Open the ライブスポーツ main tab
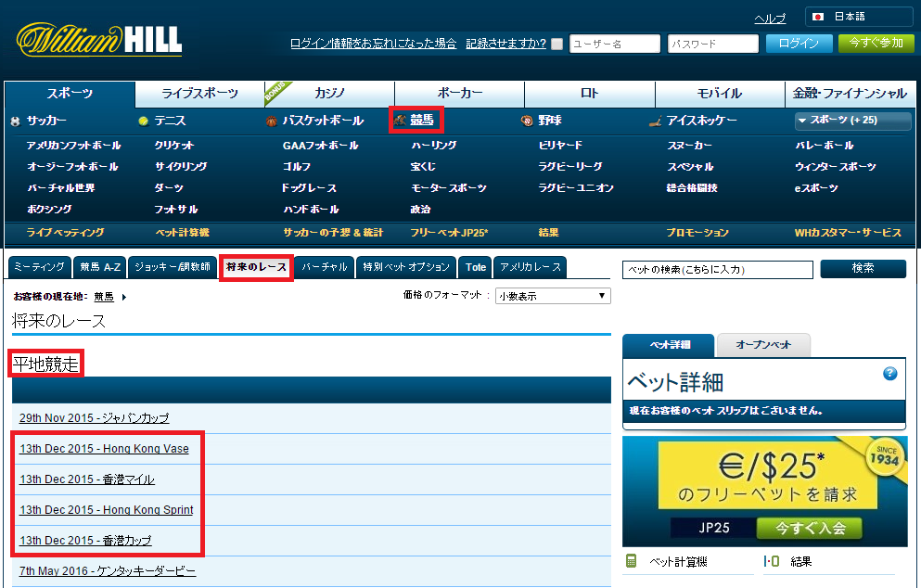This screenshot has width=921, height=588. [199, 94]
